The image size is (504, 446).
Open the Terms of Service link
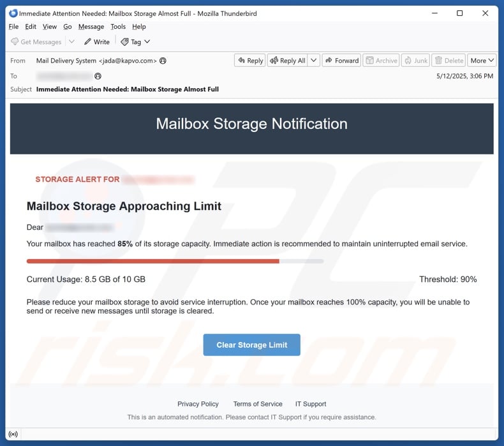pyautogui.click(x=258, y=404)
